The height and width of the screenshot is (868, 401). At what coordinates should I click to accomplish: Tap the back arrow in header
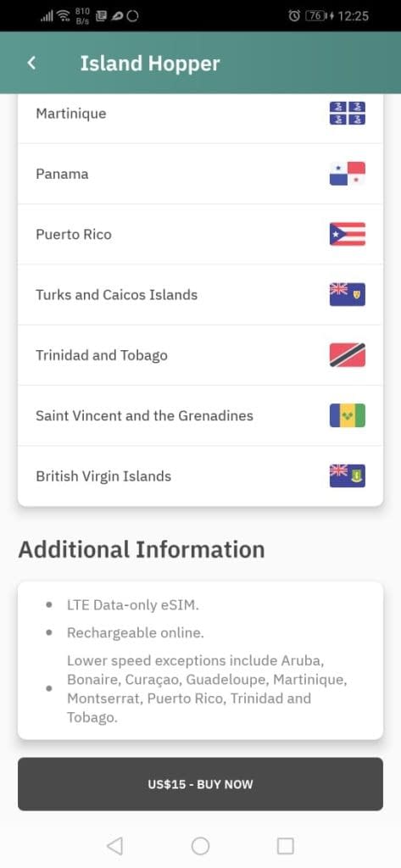pyautogui.click(x=31, y=63)
